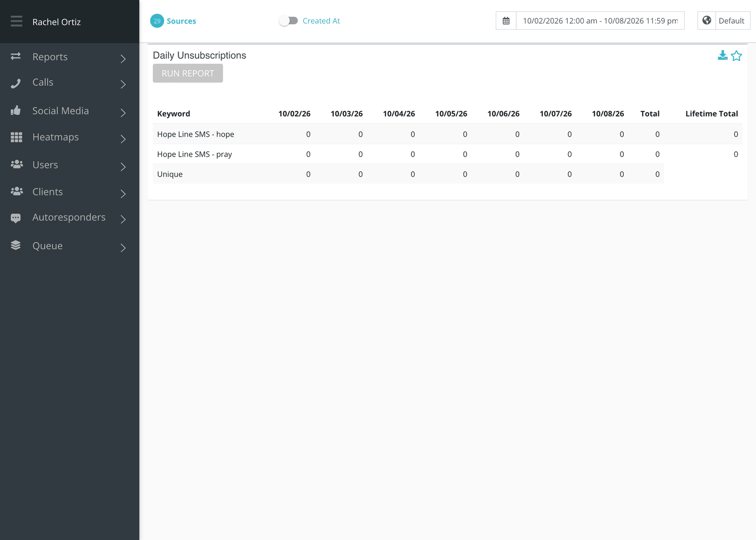Click the 10/05/26 column header
The image size is (756, 540).
[451, 113]
